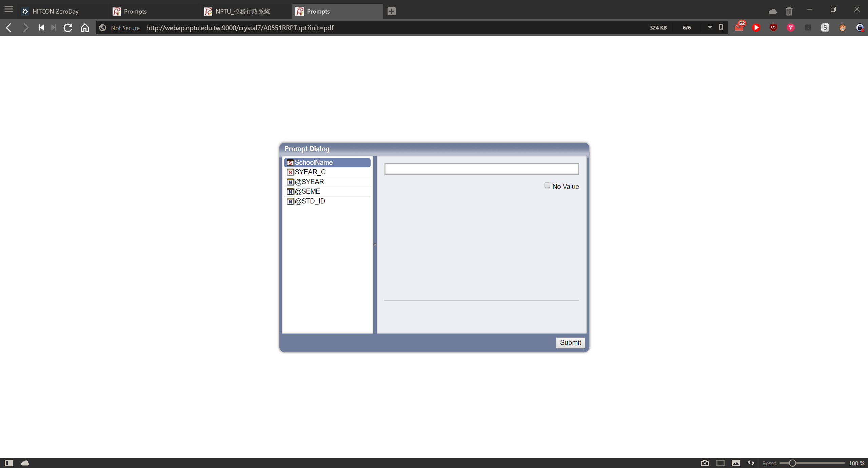Bookmark this page

pyautogui.click(x=721, y=27)
